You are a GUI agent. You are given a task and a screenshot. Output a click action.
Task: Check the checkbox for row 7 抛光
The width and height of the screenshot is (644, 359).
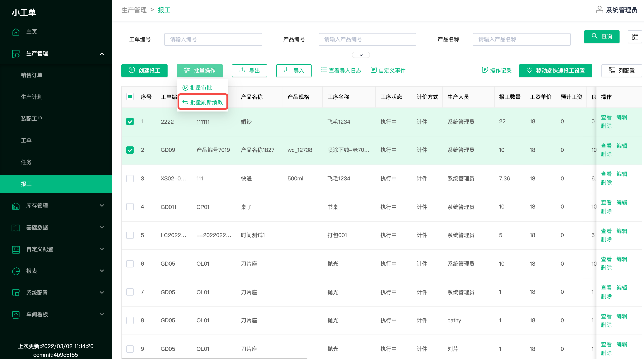pos(130,292)
